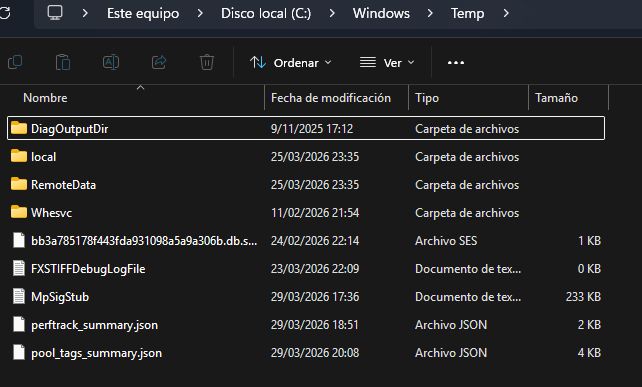Screen dimensions: 642x387
Task: Expand chevron after Este equipo
Action: 200,13
